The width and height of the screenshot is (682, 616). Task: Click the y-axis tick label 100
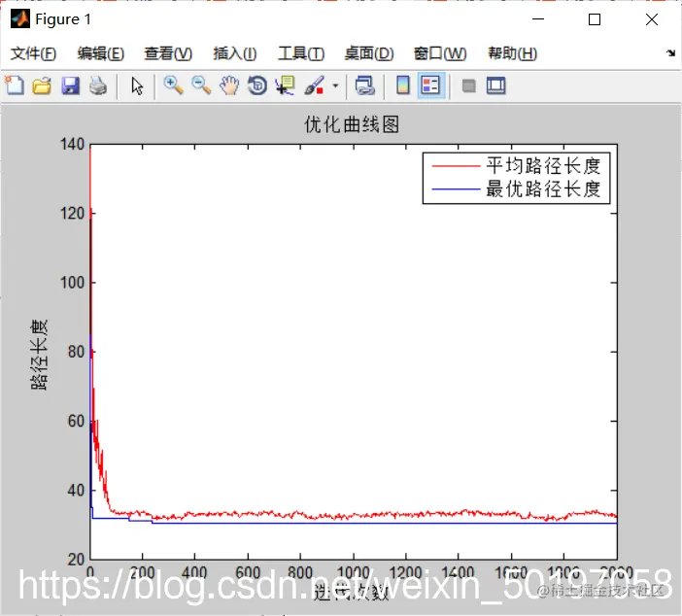coord(72,283)
